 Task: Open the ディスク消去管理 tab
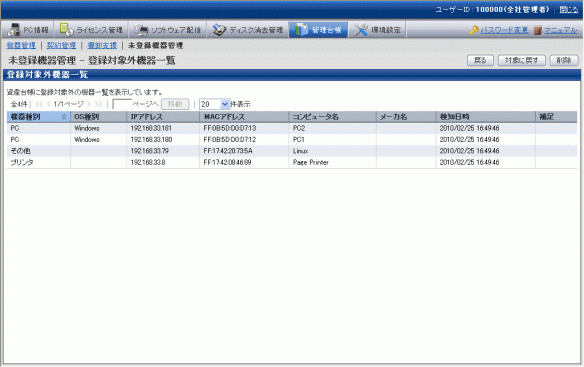click(x=247, y=30)
